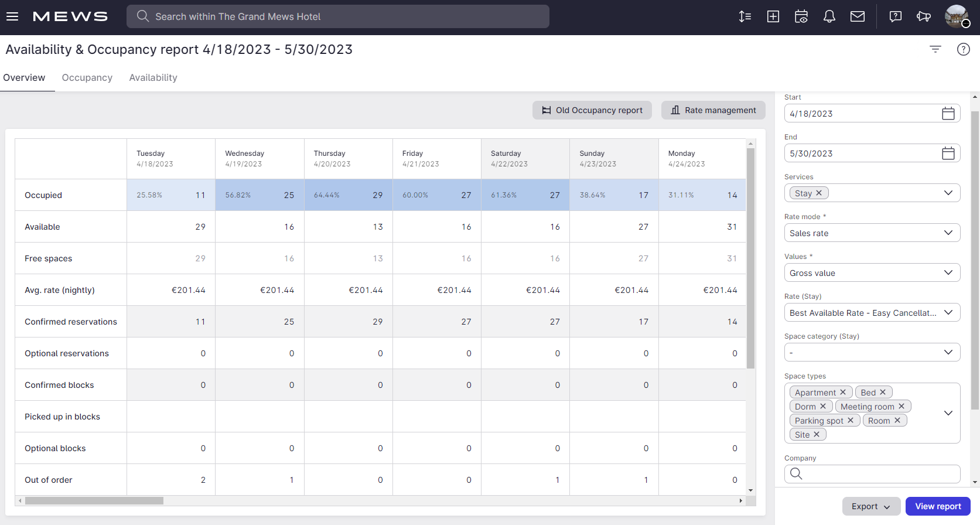Click the View report button
The width and height of the screenshot is (980, 525).
coord(937,506)
